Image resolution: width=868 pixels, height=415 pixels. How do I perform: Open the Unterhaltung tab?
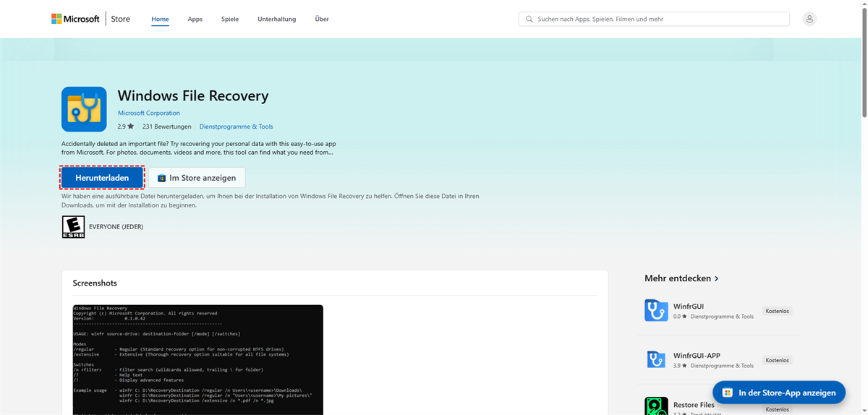point(277,19)
